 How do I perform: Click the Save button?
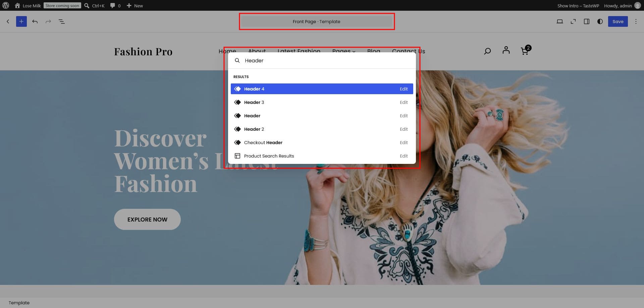618,21
